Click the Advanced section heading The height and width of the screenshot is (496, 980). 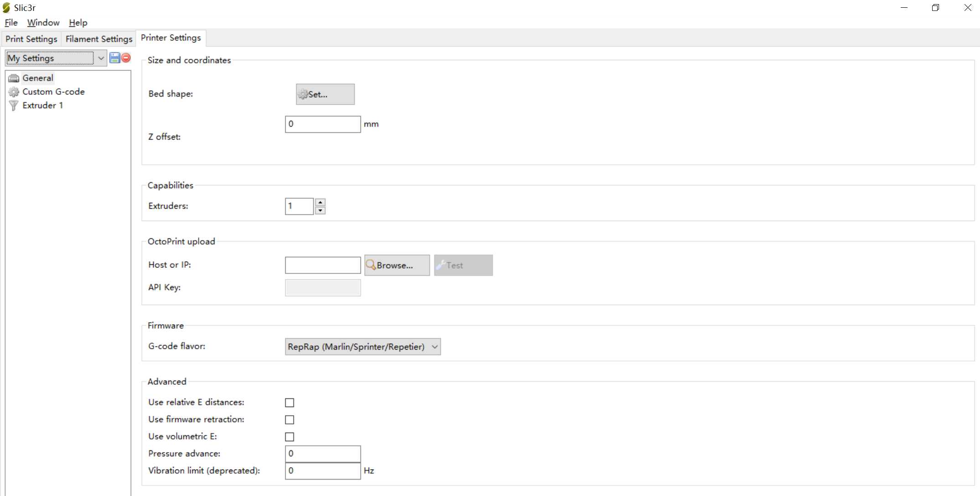[167, 382]
